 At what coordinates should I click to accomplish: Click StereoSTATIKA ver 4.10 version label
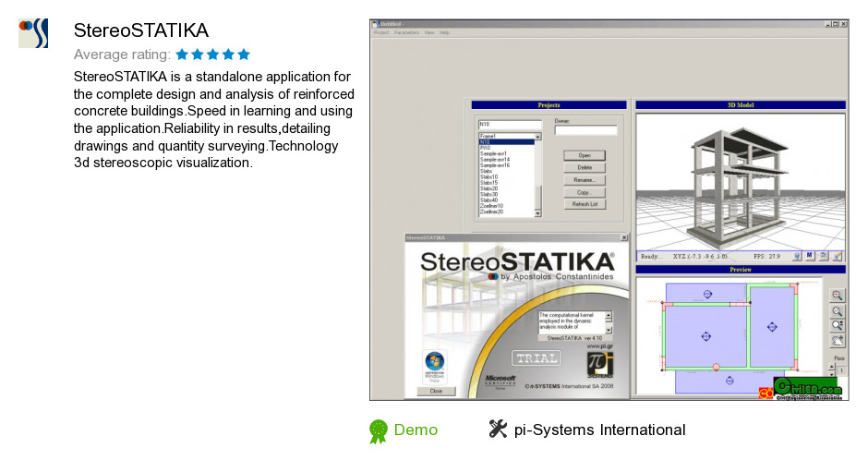(x=574, y=338)
